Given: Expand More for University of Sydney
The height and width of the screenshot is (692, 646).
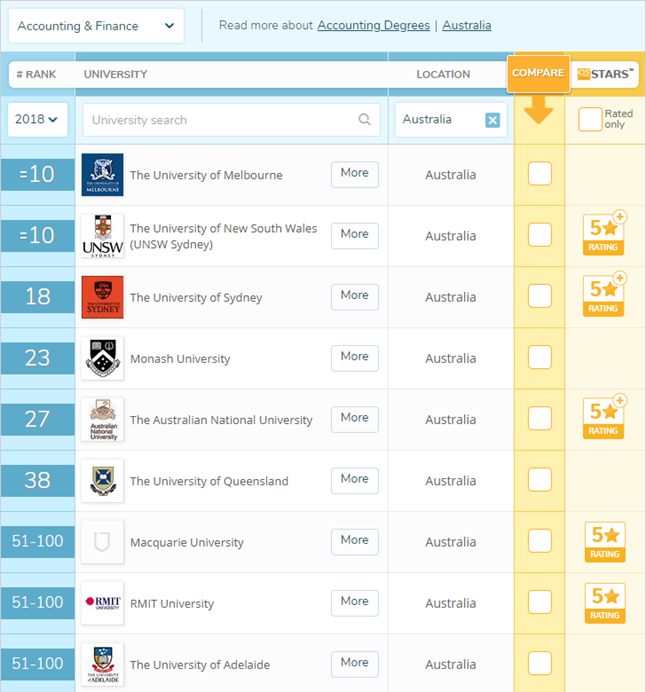Looking at the screenshot, I should pos(355,296).
